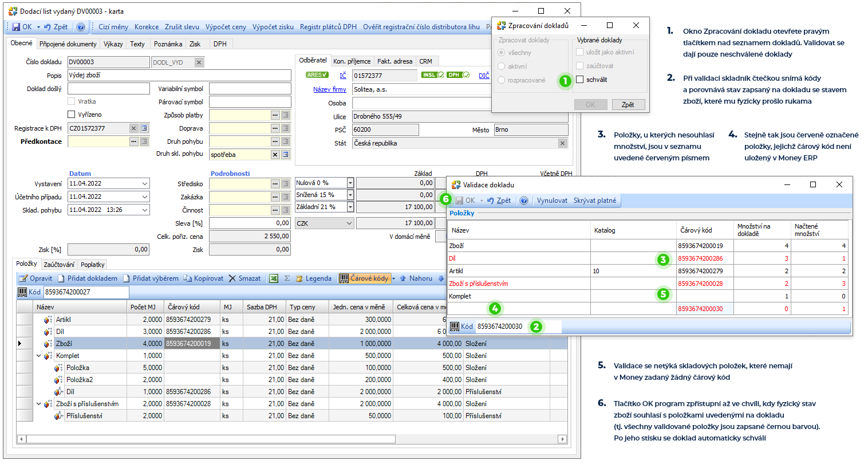Click Skrývat platné in Validace dokladu

click(x=595, y=200)
